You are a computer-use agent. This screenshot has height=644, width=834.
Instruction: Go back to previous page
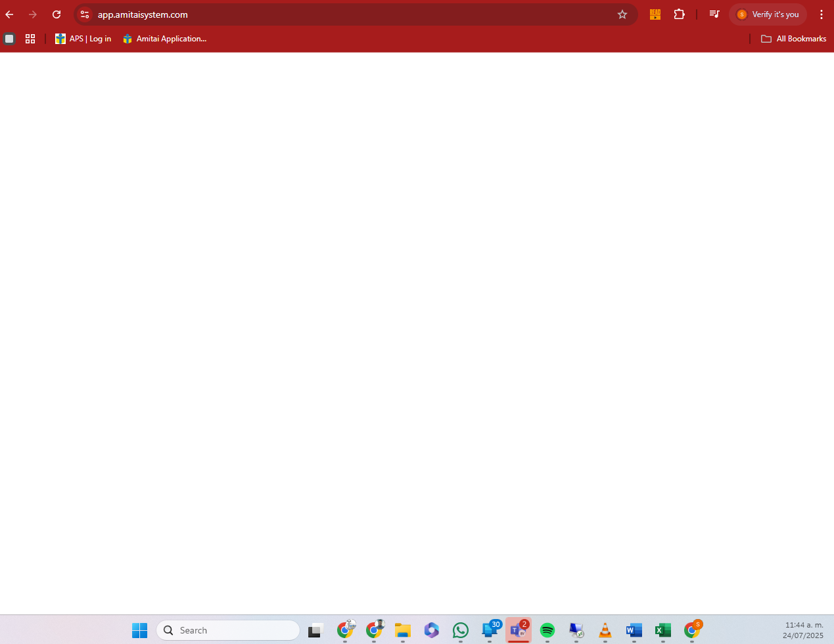[x=10, y=14]
